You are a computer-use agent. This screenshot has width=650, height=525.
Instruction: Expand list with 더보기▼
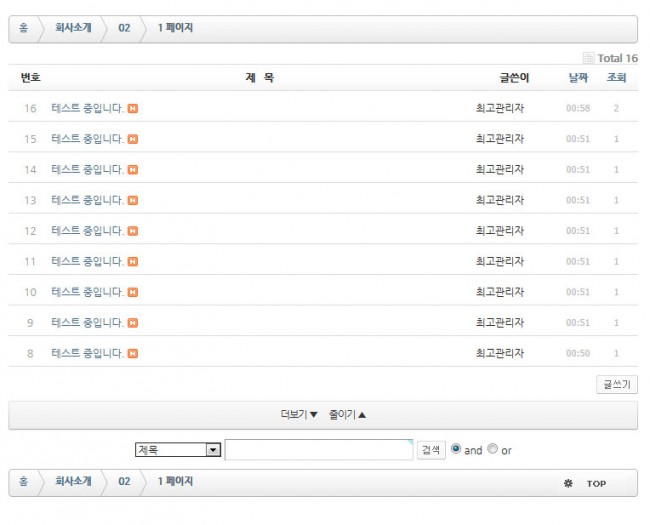point(299,415)
